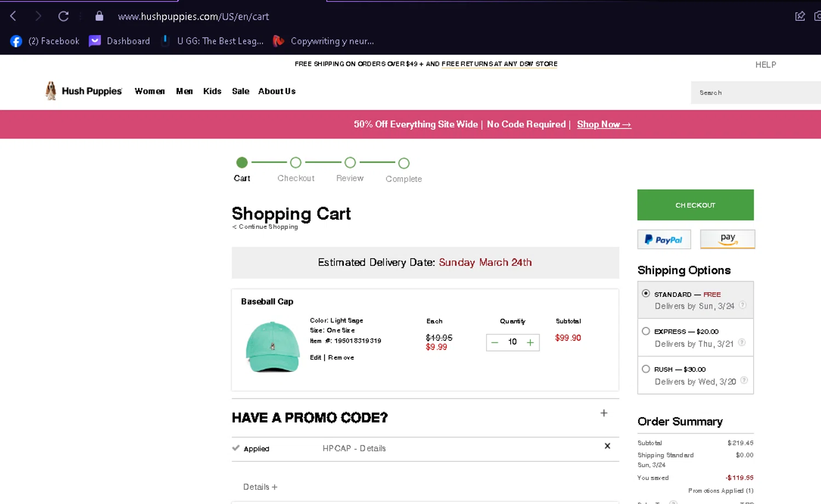Open the About Us menu
Image resolution: width=821 pixels, height=504 pixels.
tap(277, 91)
